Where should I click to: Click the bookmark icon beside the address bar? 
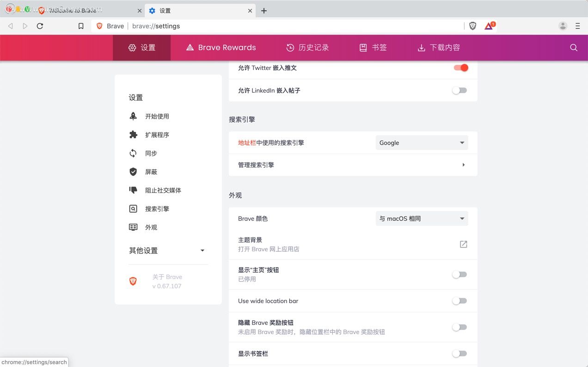[x=81, y=26]
